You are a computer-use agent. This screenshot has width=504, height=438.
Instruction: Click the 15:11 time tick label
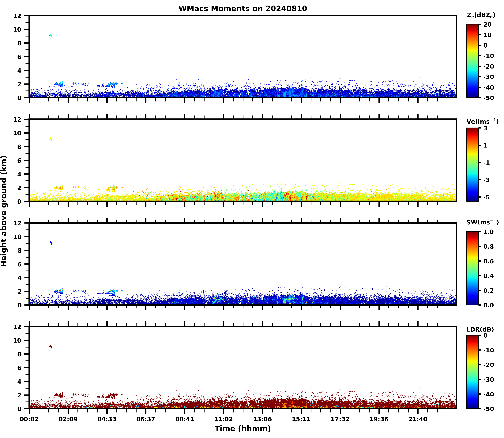[x=301, y=419]
